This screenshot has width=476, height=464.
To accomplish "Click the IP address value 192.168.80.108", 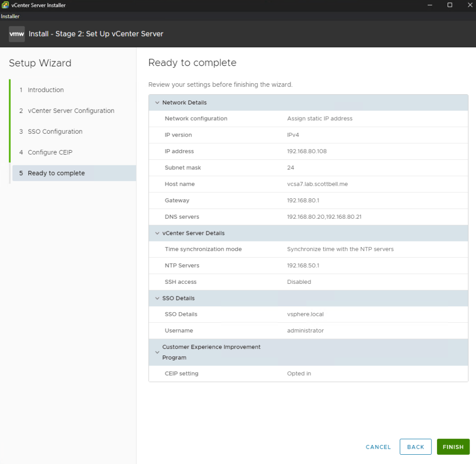I will click(307, 151).
